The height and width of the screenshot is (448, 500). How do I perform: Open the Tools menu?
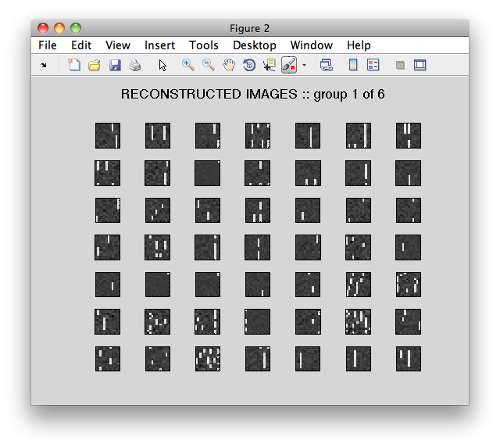[204, 45]
